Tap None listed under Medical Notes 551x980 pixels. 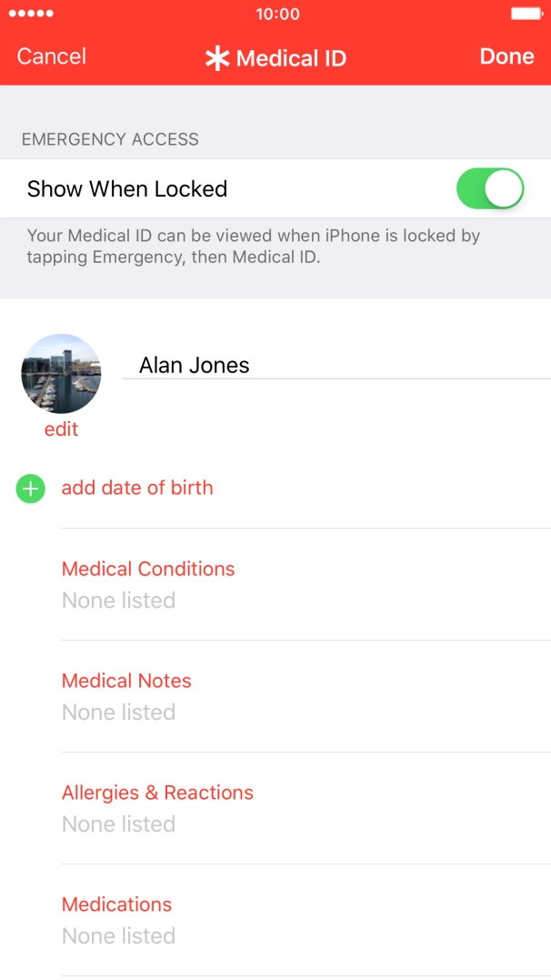tap(118, 712)
